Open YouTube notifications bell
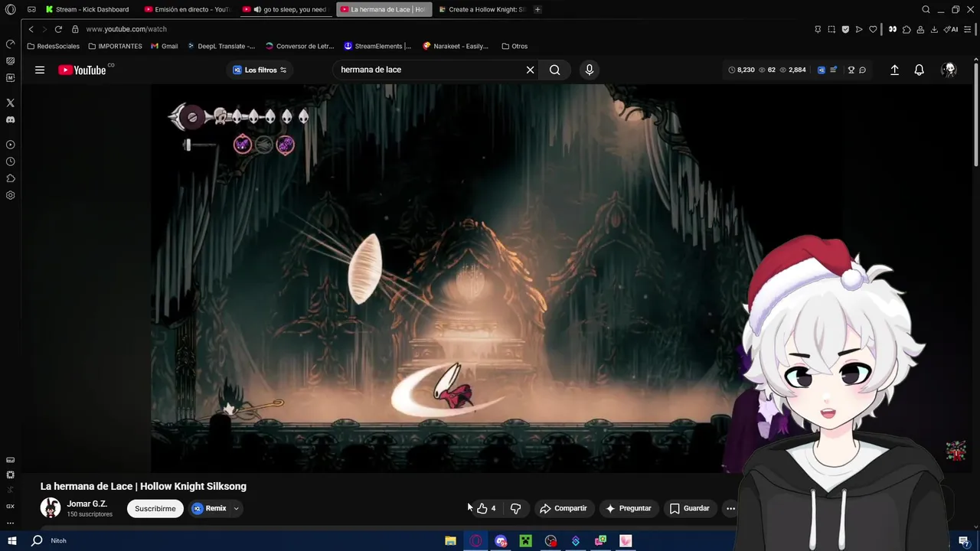Screen dimensions: 980x551 (x=919, y=70)
